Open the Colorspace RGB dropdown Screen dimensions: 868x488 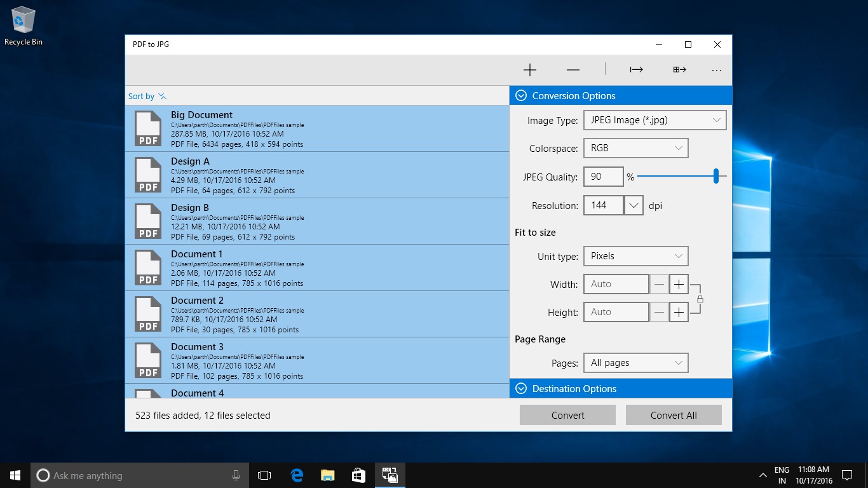tap(635, 148)
